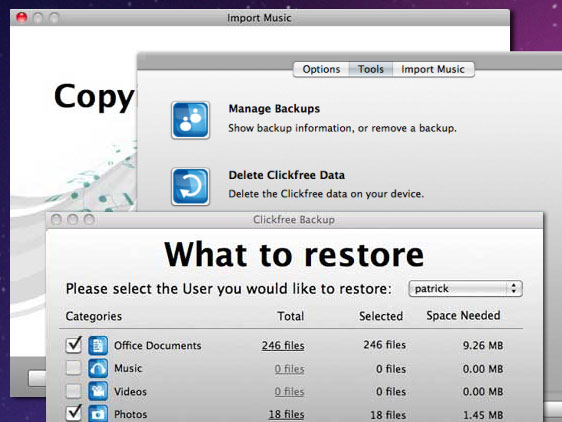
Task: Select the Photos category icon
Action: [98, 413]
